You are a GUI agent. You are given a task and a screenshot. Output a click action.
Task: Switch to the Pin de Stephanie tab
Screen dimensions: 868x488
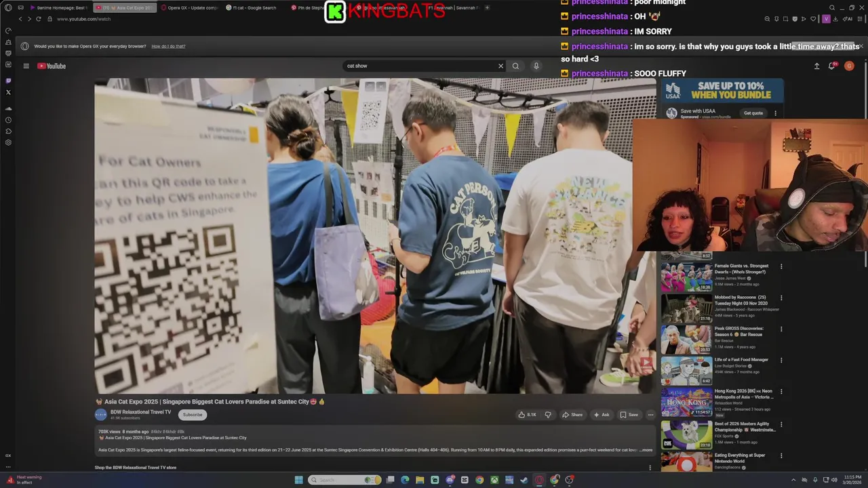pos(307,7)
